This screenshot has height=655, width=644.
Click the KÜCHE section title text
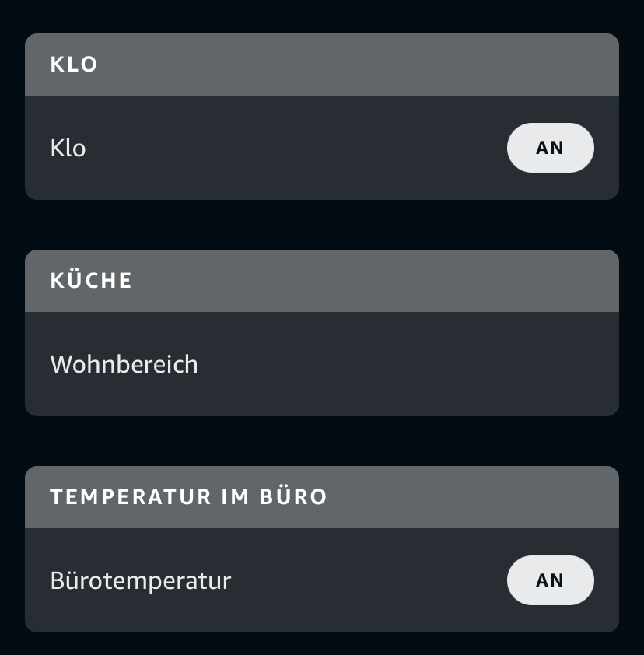91,281
